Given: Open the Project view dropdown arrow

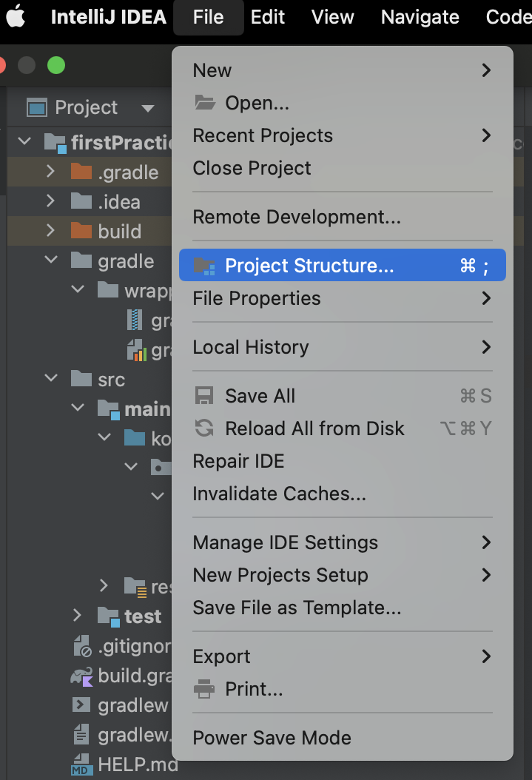Looking at the screenshot, I should pos(148,109).
